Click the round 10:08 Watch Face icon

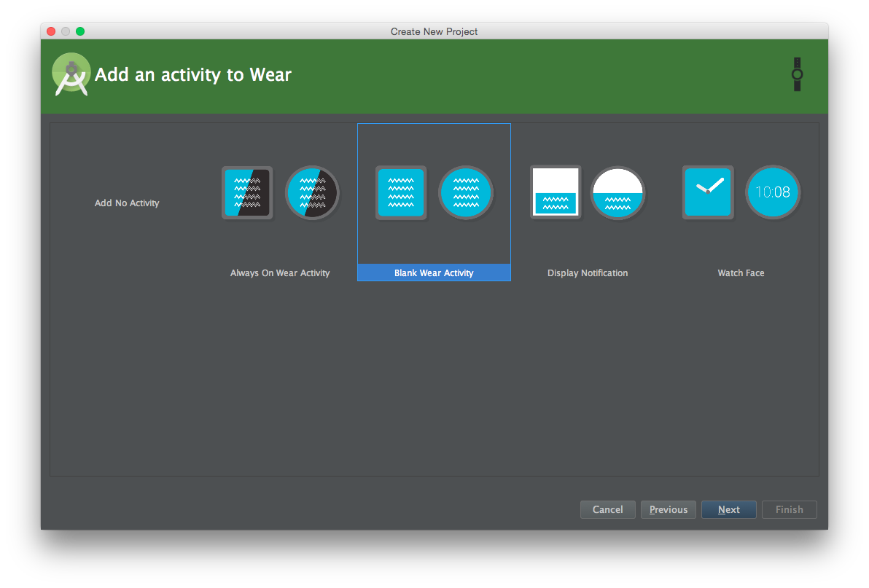773,192
